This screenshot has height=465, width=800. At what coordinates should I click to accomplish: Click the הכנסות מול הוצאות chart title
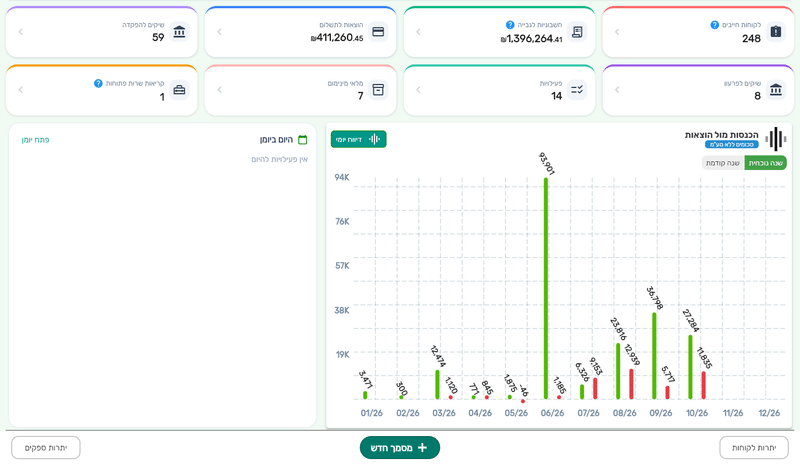coord(721,135)
